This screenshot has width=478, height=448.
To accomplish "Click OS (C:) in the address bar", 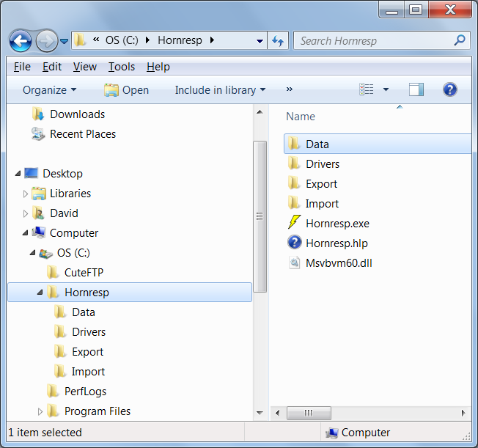I will [x=122, y=40].
